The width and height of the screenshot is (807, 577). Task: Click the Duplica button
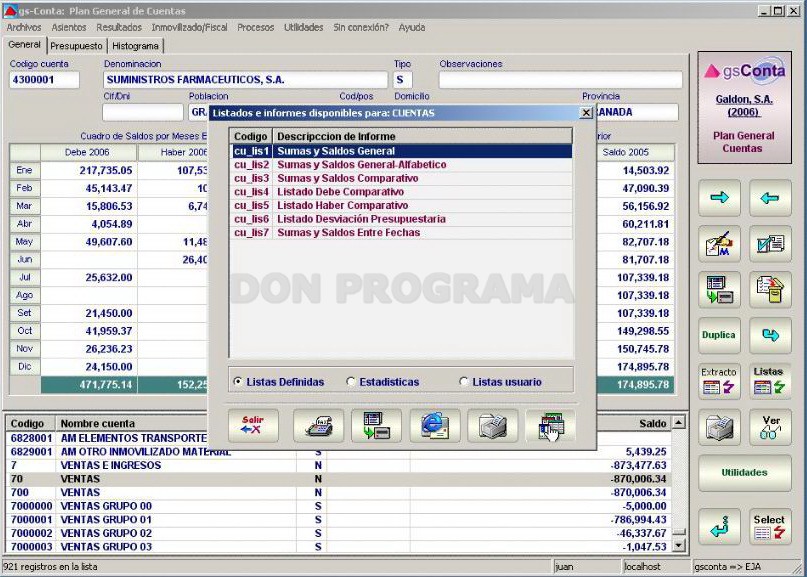click(x=719, y=335)
